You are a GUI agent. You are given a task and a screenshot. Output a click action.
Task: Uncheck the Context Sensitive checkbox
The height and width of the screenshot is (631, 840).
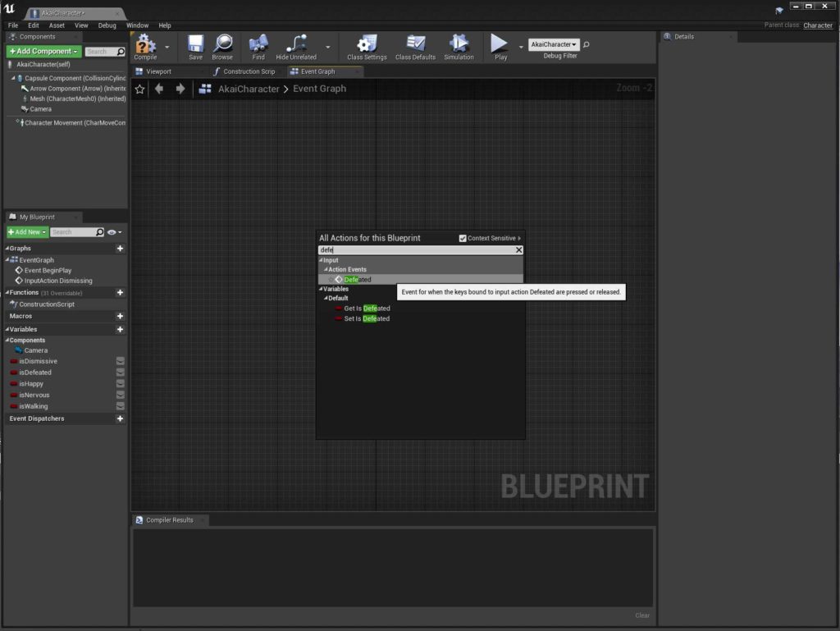pos(462,238)
